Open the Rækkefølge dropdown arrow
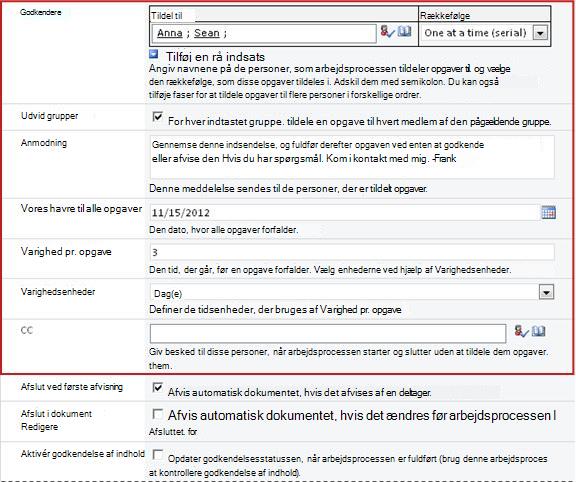This screenshot has width=576, height=482. [x=540, y=33]
